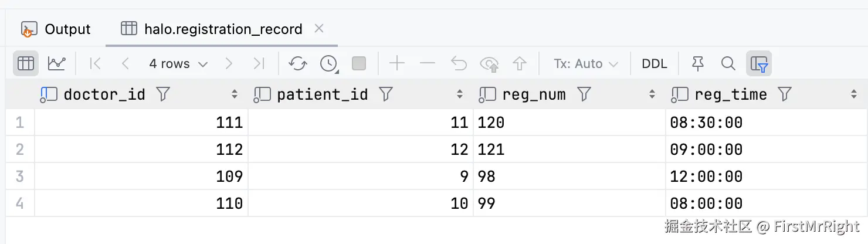Filter the reg_time column
The height and width of the screenshot is (244, 868).
pyautogui.click(x=785, y=94)
